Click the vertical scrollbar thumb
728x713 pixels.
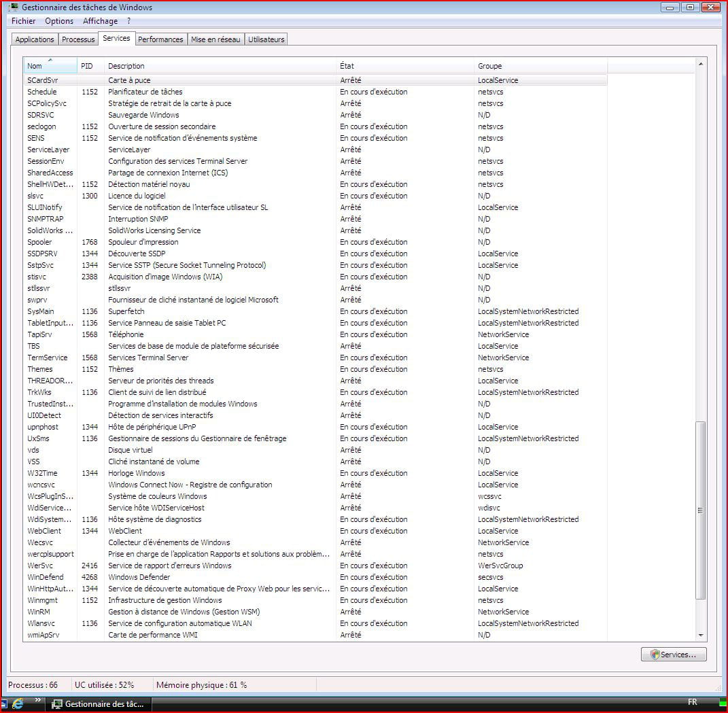[x=701, y=510]
